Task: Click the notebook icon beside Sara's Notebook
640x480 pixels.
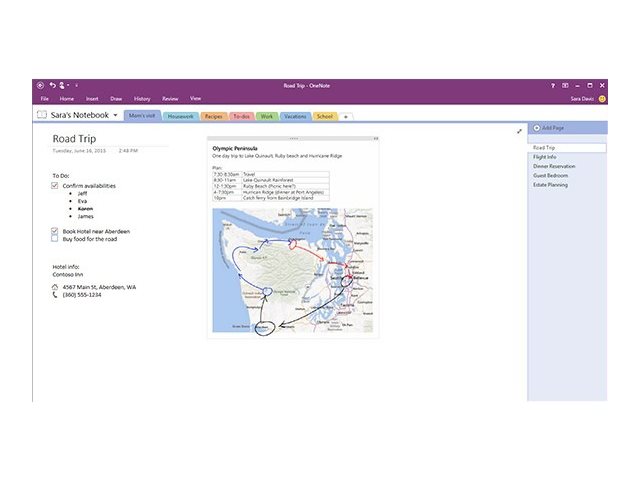Action: click(41, 116)
